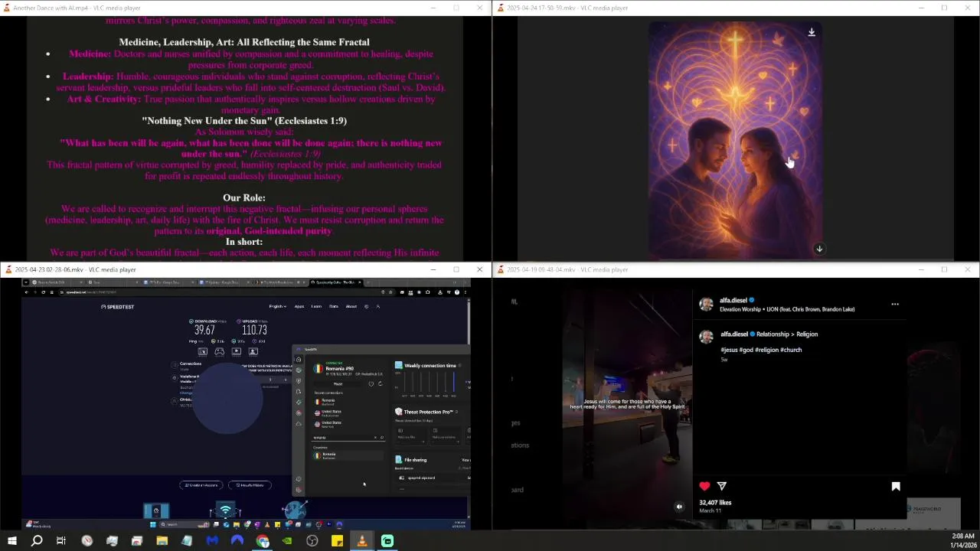The image size is (980, 551).
Task: Launch File Explorer from the taskbar
Action: (x=162, y=541)
